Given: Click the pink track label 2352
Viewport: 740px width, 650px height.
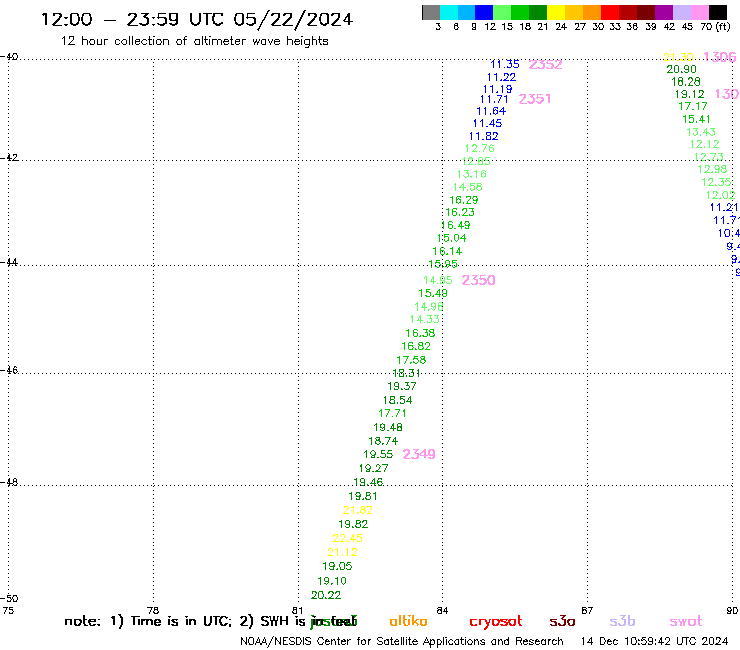Looking at the screenshot, I should click(x=546, y=65).
